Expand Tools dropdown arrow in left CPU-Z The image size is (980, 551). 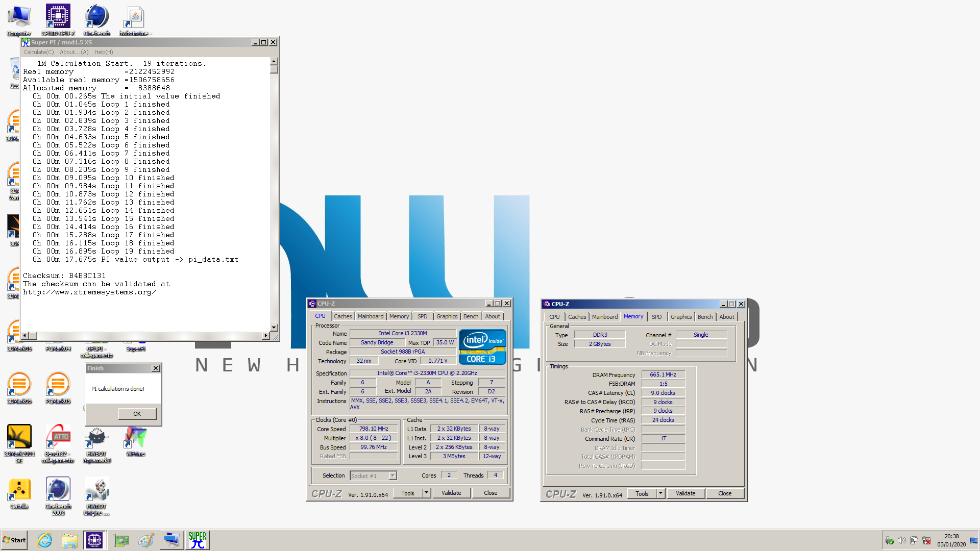coord(427,493)
